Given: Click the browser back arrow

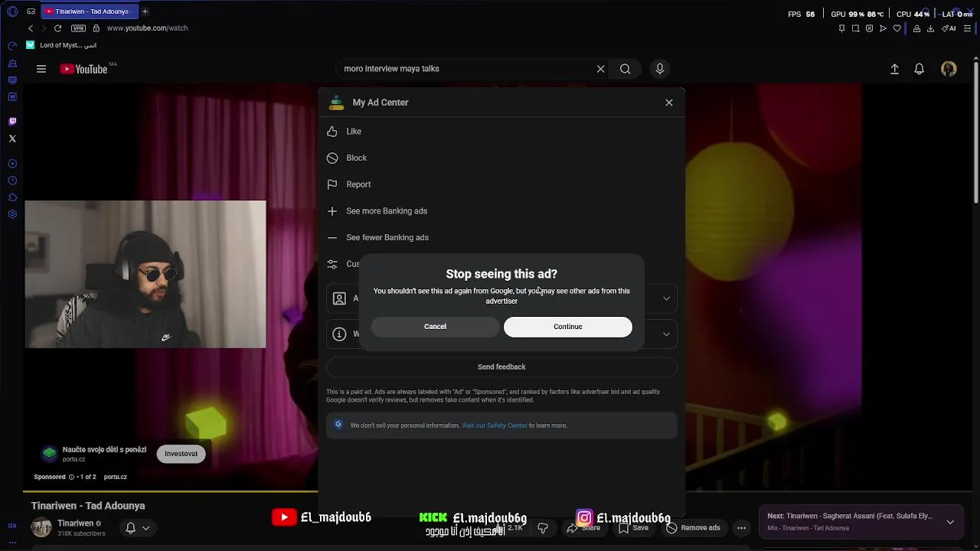Looking at the screenshot, I should pyautogui.click(x=31, y=28).
